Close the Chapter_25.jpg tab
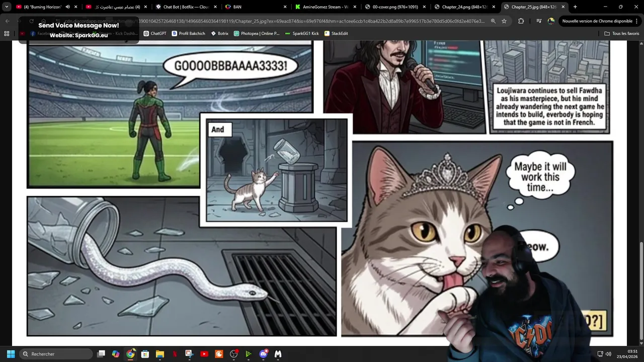Image resolution: width=644 pixels, height=362 pixels. (x=563, y=7)
